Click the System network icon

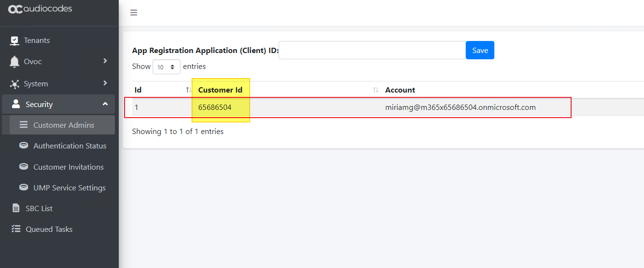coord(15,84)
